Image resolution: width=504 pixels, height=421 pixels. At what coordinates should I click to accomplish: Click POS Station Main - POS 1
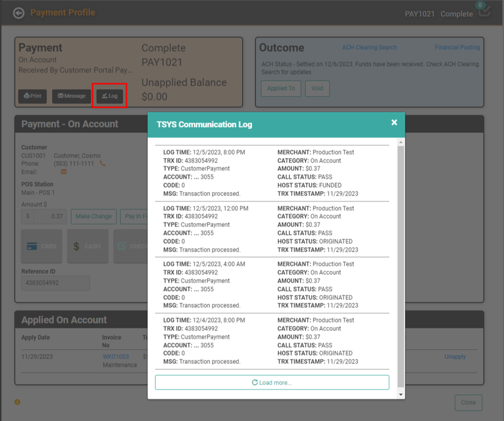(x=38, y=193)
